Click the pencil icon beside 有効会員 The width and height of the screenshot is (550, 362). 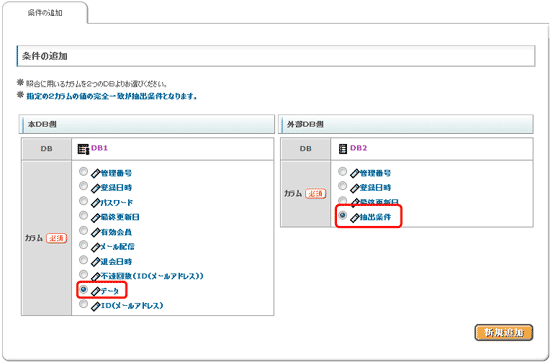95,232
